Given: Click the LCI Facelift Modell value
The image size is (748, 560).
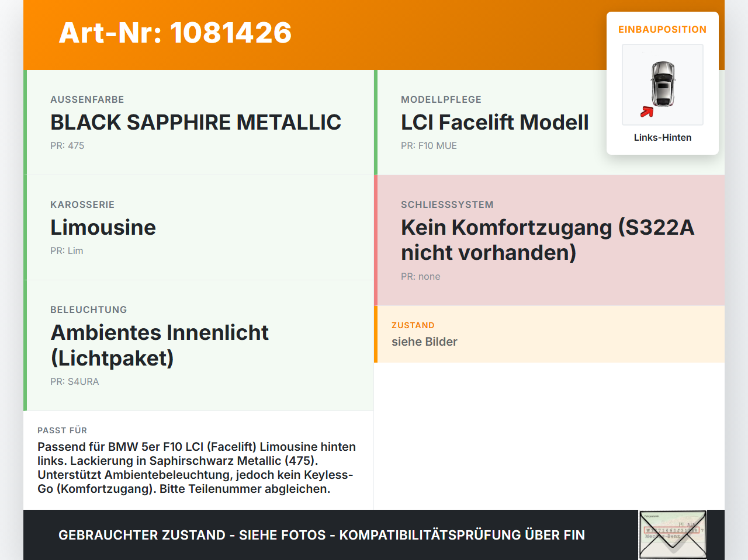Looking at the screenshot, I should (x=494, y=123).
